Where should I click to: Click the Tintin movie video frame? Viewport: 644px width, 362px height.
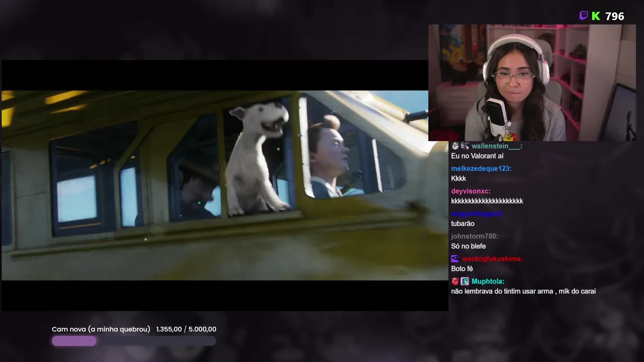click(225, 185)
